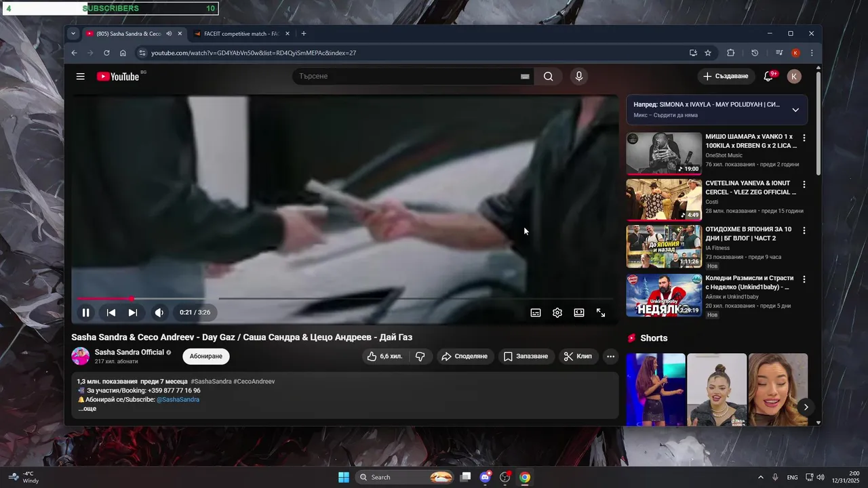This screenshot has width=868, height=488.
Task: Go to YouTube home via logo
Action: pos(118,77)
